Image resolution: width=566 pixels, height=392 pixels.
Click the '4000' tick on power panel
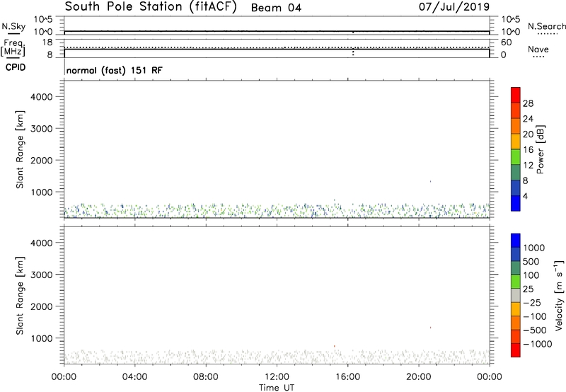tap(42, 97)
